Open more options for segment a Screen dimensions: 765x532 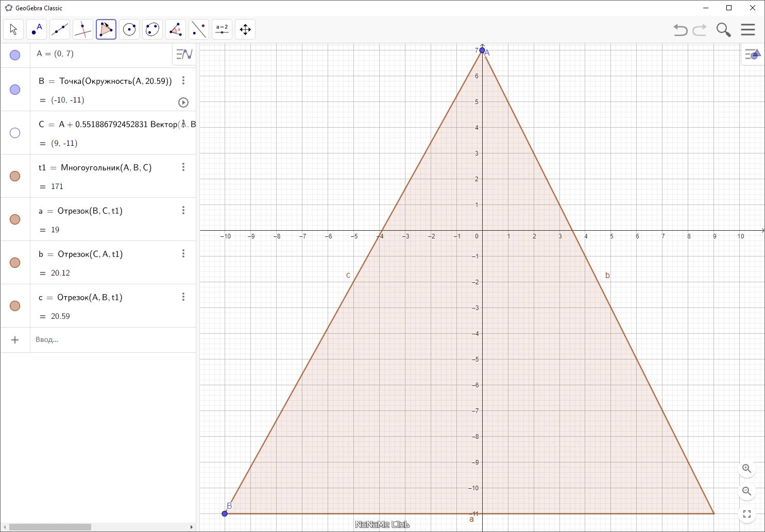pyautogui.click(x=183, y=210)
